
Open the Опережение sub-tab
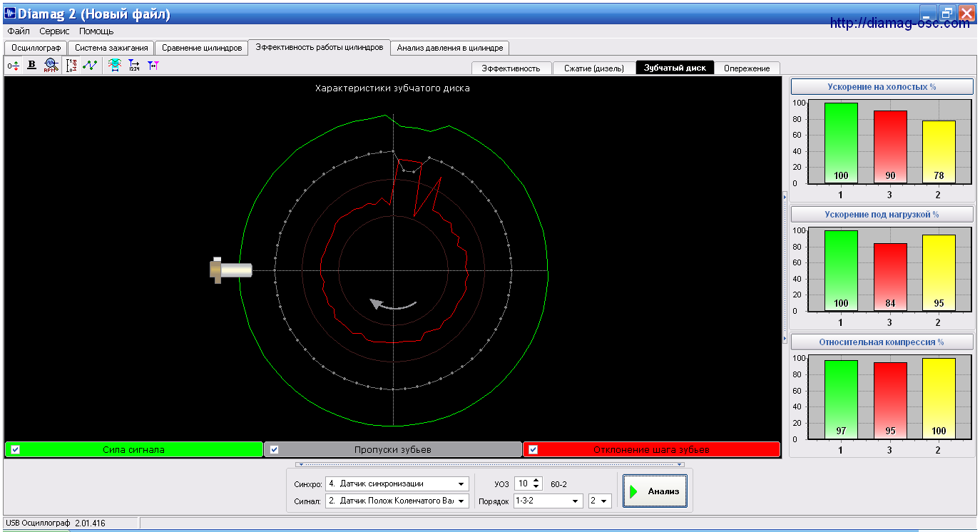[x=747, y=68]
